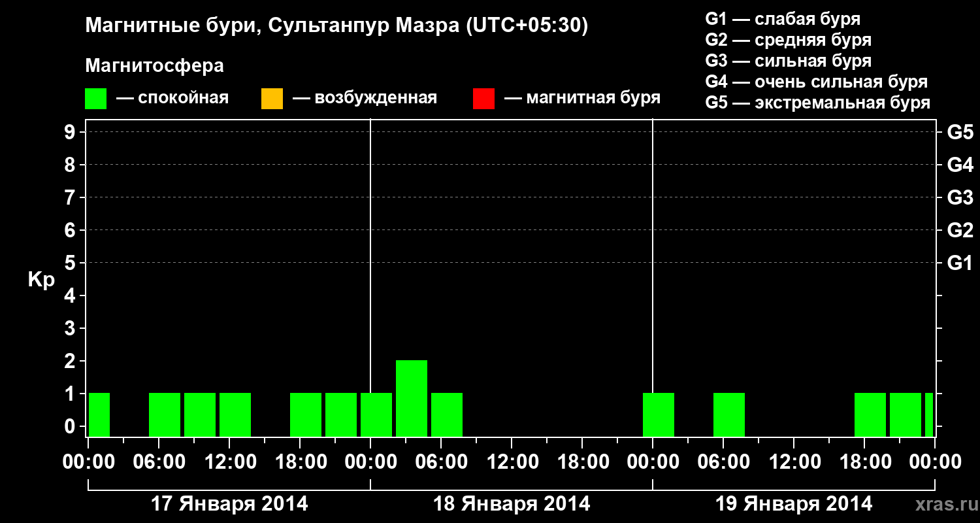This screenshot has height=523, width=980.
Task: Click 'G5 — экстремальная буря' legend line
Action: pyautogui.click(x=818, y=103)
